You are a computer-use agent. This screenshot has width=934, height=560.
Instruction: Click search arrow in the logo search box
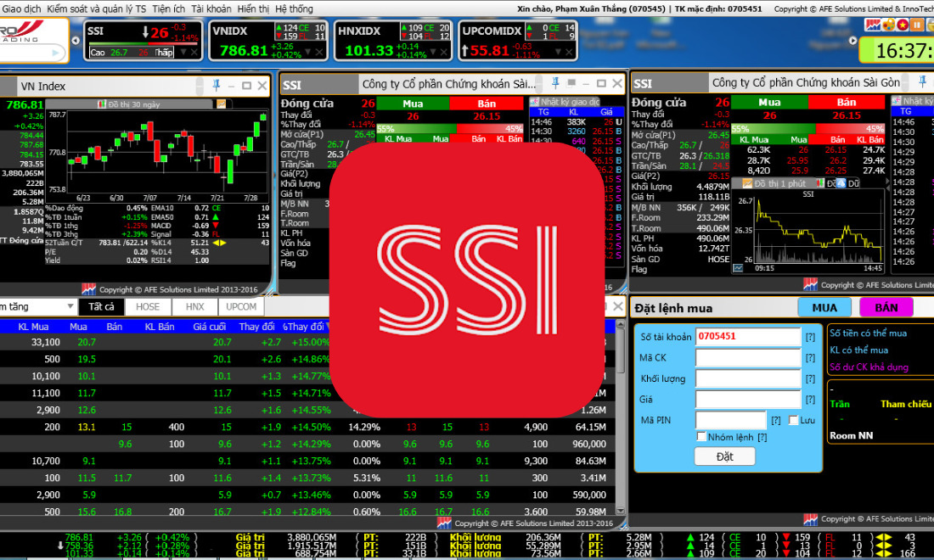[55, 53]
